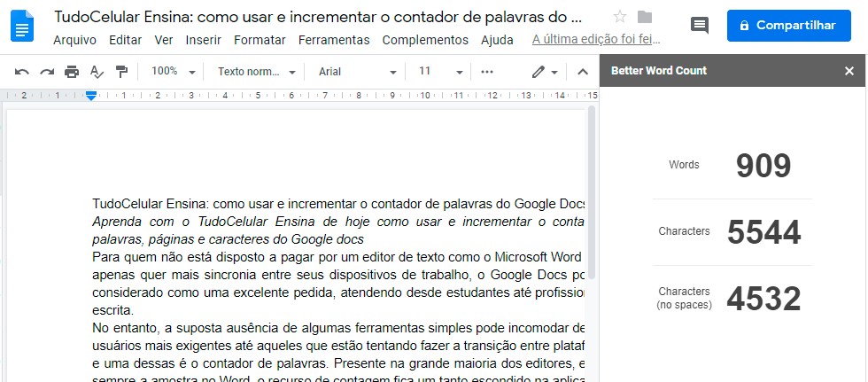Print the document using printer icon
868x382 pixels.
(72, 72)
